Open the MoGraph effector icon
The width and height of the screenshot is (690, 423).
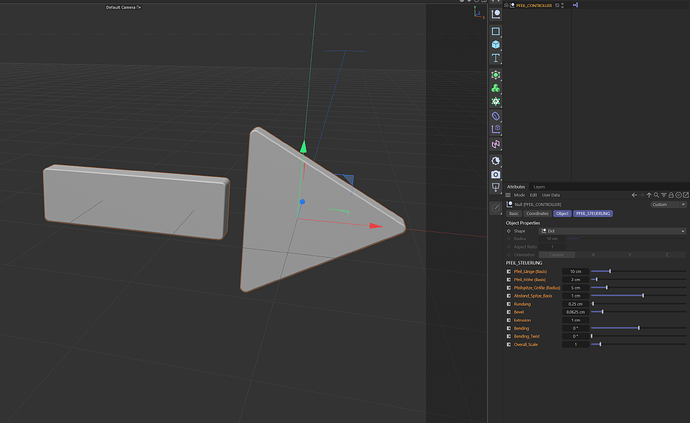[x=496, y=102]
